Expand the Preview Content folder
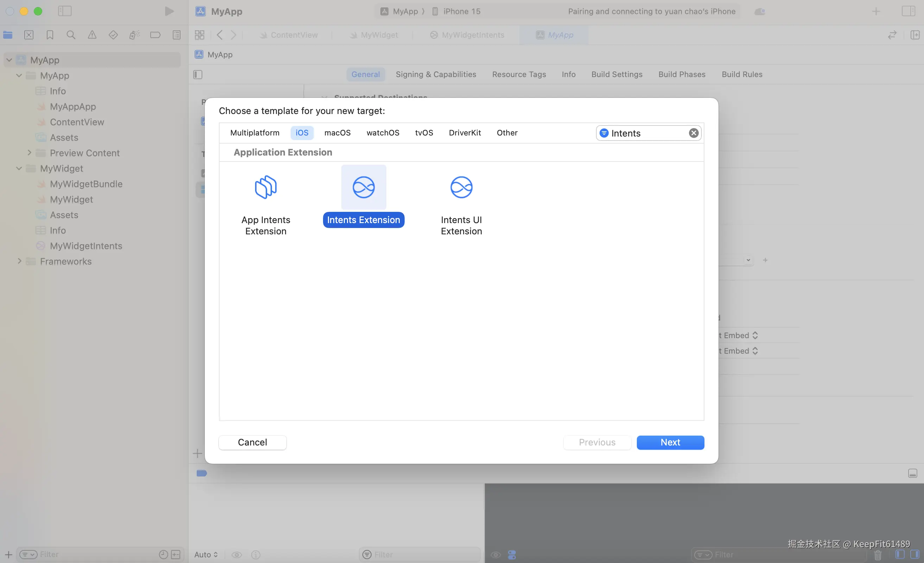This screenshot has height=563, width=924. [x=29, y=153]
